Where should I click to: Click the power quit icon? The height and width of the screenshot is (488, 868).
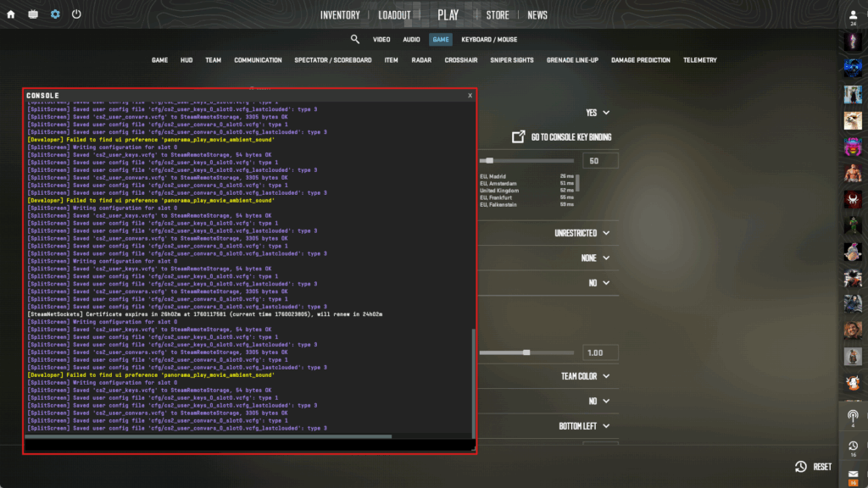(x=76, y=14)
